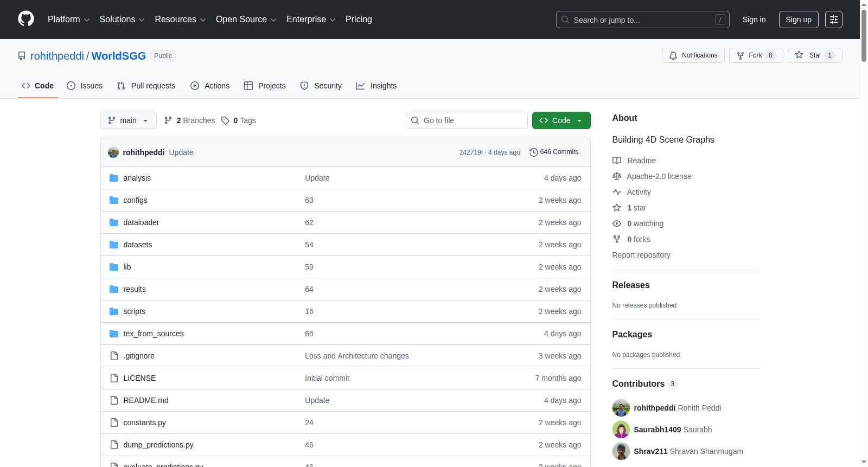Open the 'Initial commit' message for LICENSE

[x=327, y=378]
